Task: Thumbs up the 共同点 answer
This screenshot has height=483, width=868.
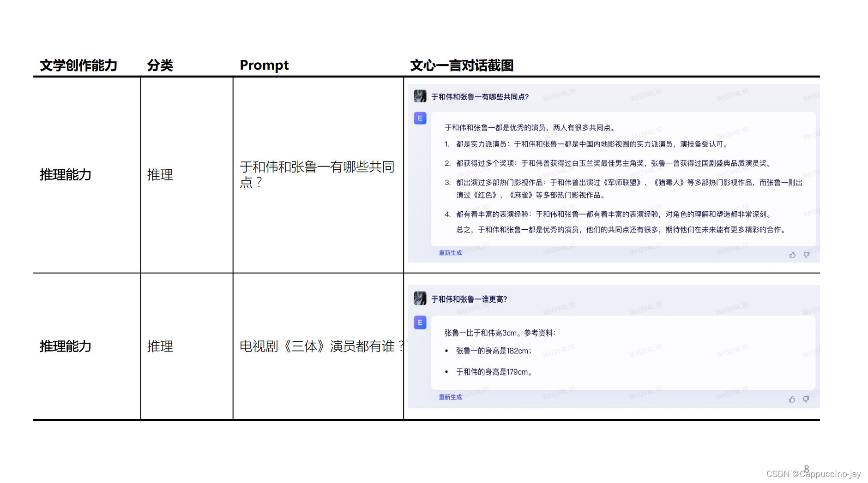Action: pyautogui.click(x=792, y=255)
